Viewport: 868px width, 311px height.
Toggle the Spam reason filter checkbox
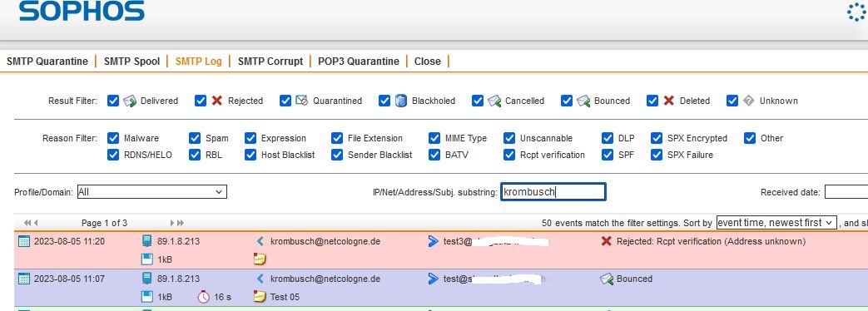tap(195, 138)
